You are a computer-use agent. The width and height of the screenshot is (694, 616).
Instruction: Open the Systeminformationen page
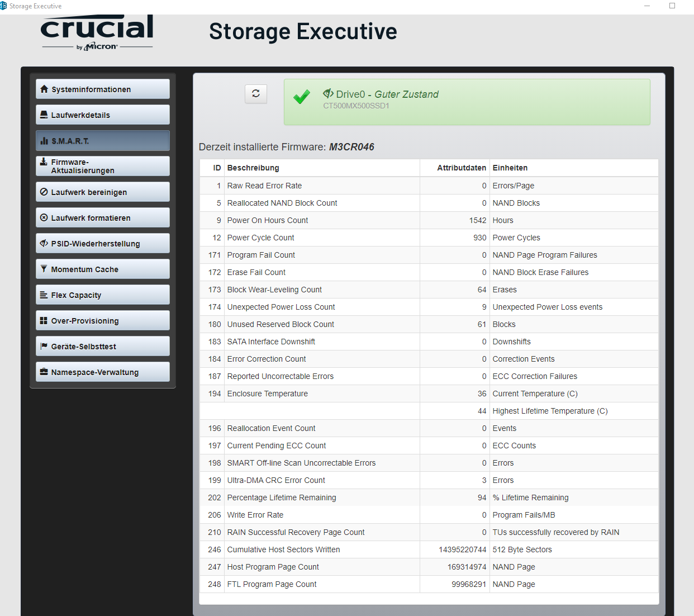103,89
